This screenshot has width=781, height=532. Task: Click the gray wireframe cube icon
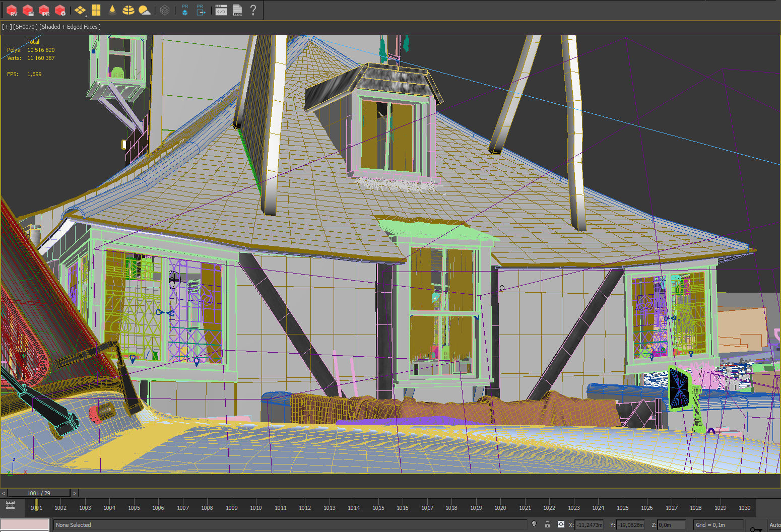165,10
